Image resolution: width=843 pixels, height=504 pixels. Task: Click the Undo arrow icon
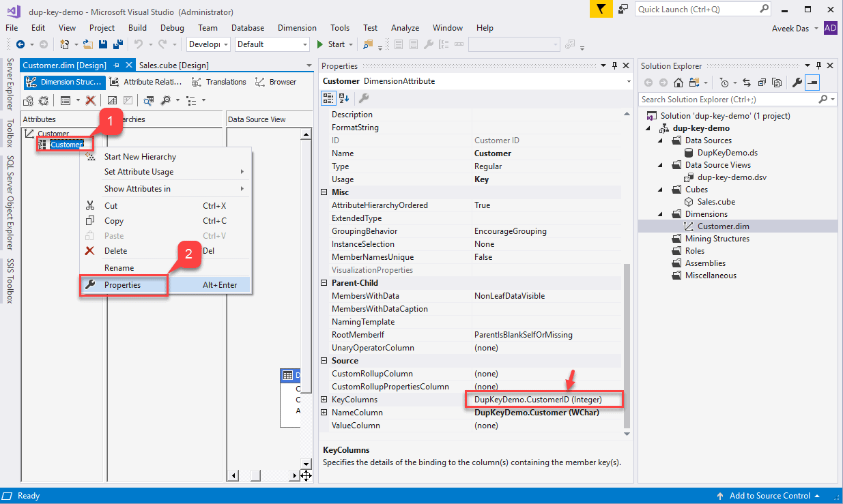139,44
